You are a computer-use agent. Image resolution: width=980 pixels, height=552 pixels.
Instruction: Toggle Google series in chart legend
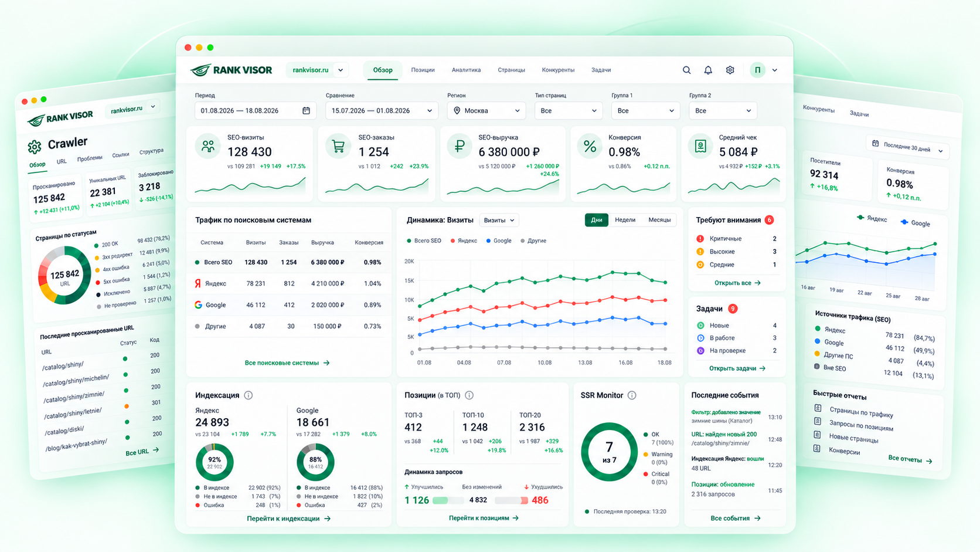point(499,241)
